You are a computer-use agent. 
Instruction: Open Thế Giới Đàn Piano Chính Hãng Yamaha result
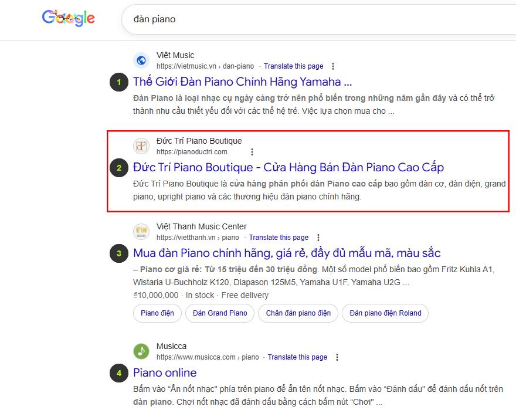(243, 82)
